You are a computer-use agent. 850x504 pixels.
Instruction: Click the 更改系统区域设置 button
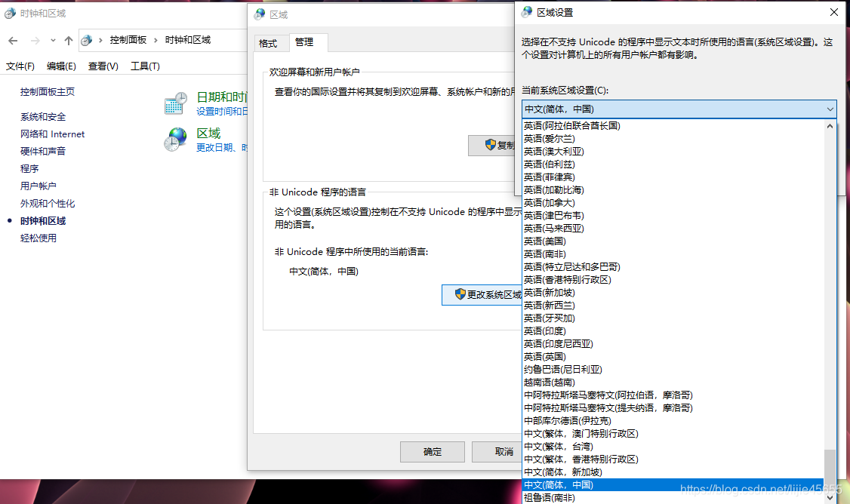[482, 294]
